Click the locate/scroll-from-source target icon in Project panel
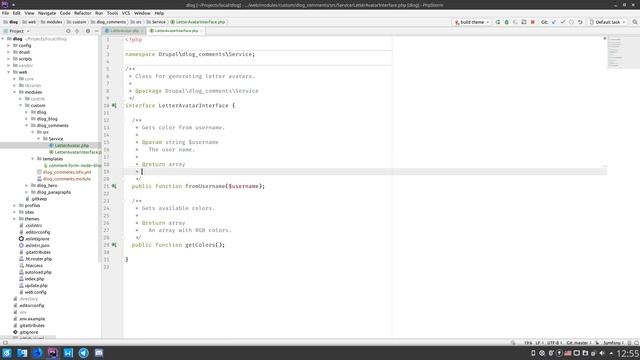Image resolution: width=640 pixels, height=360 pixels. [x=68, y=31]
